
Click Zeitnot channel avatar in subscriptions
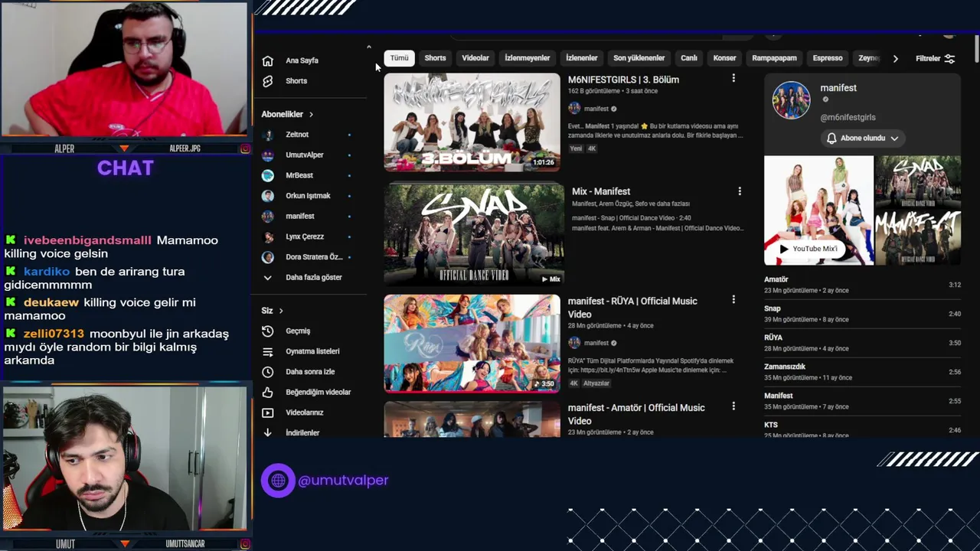[x=268, y=135]
